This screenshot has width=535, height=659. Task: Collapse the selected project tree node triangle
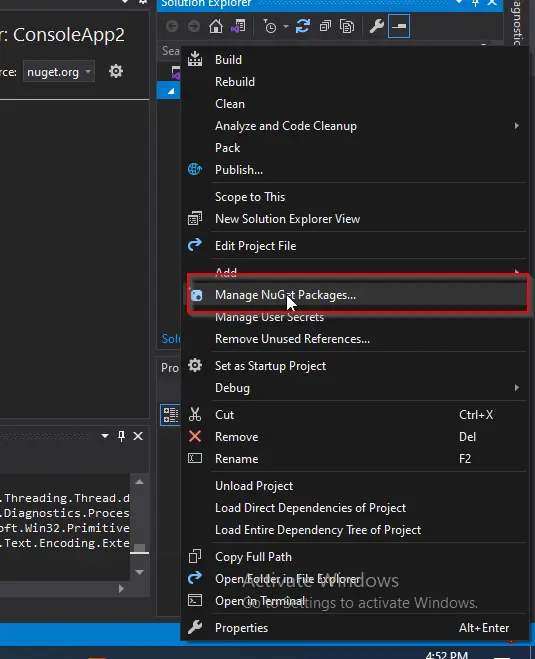[171, 91]
